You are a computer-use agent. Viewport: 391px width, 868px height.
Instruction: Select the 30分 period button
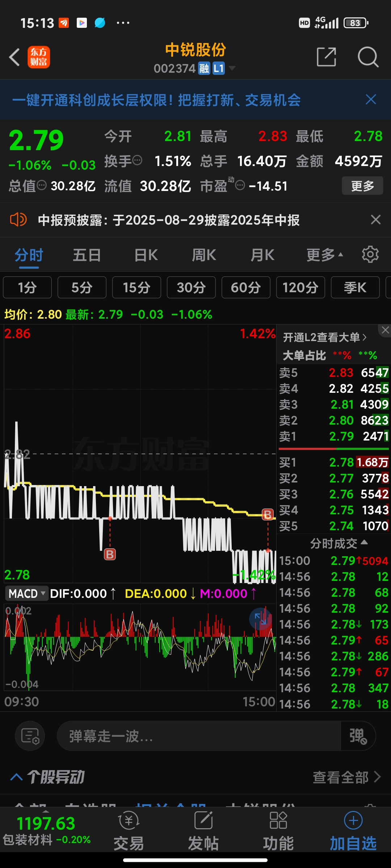tap(191, 288)
